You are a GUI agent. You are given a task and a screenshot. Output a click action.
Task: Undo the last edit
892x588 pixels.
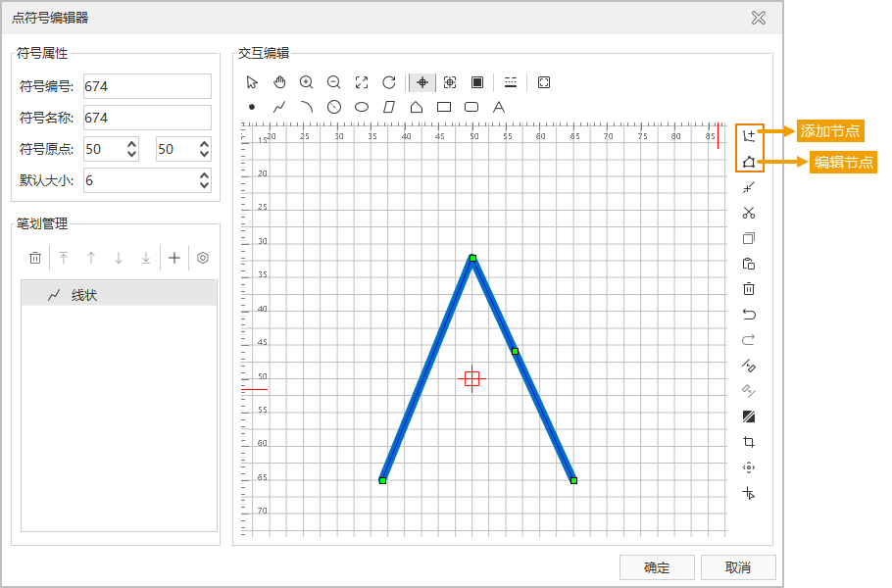[x=749, y=315]
